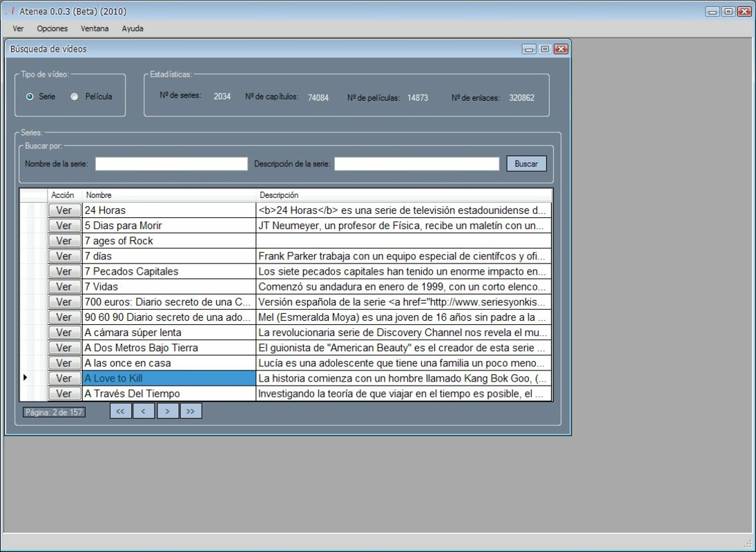Click Ver button for 24 Horas
Screen dimensions: 756x552
(x=65, y=210)
